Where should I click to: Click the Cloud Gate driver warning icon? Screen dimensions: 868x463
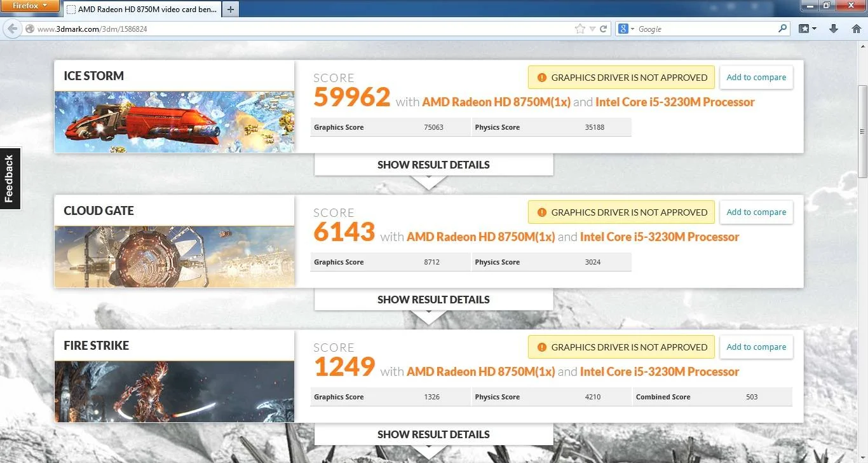[x=541, y=212]
